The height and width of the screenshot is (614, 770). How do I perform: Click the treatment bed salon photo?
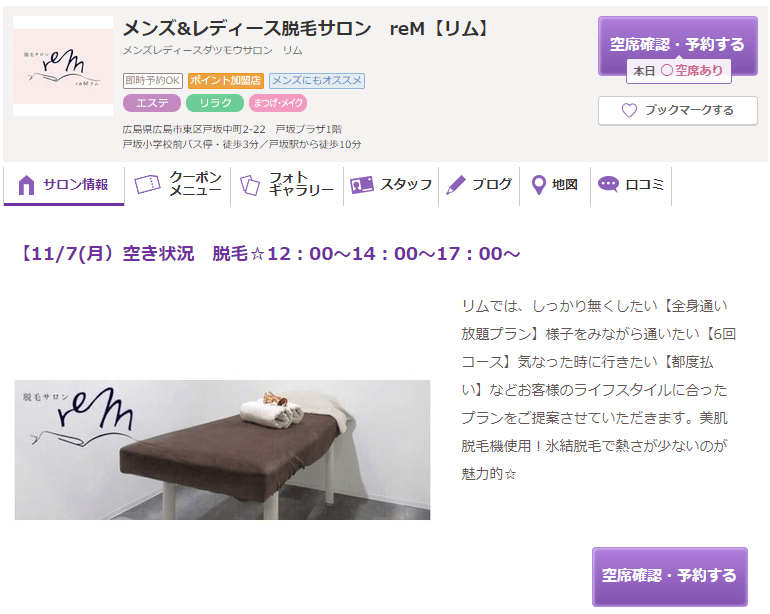pos(222,449)
